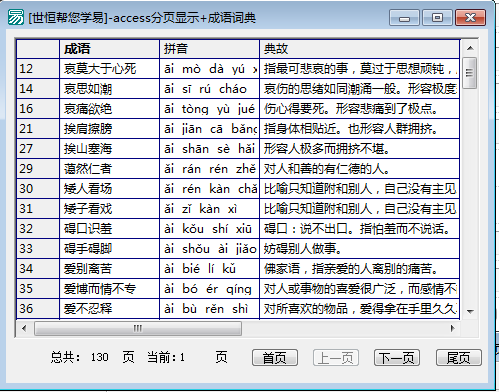Click the pinyin cell for 矮子看戏
The image size is (499, 392).
pyautogui.click(x=209, y=209)
